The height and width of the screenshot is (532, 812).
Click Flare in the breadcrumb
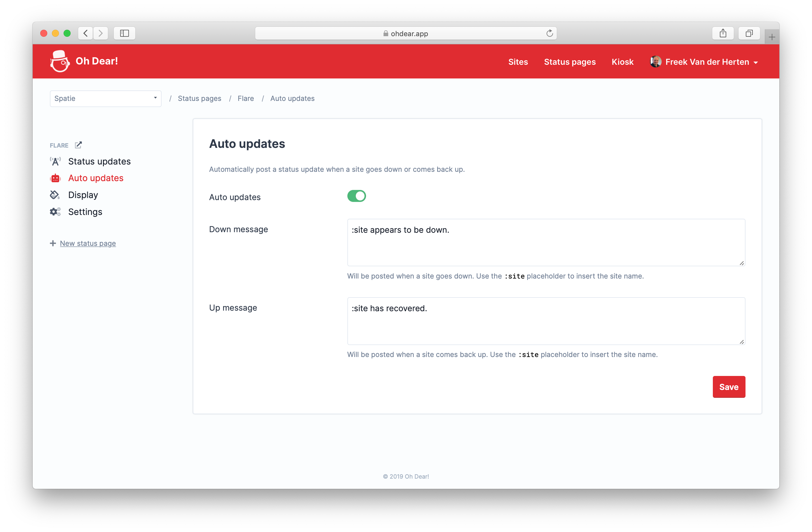[246, 99]
